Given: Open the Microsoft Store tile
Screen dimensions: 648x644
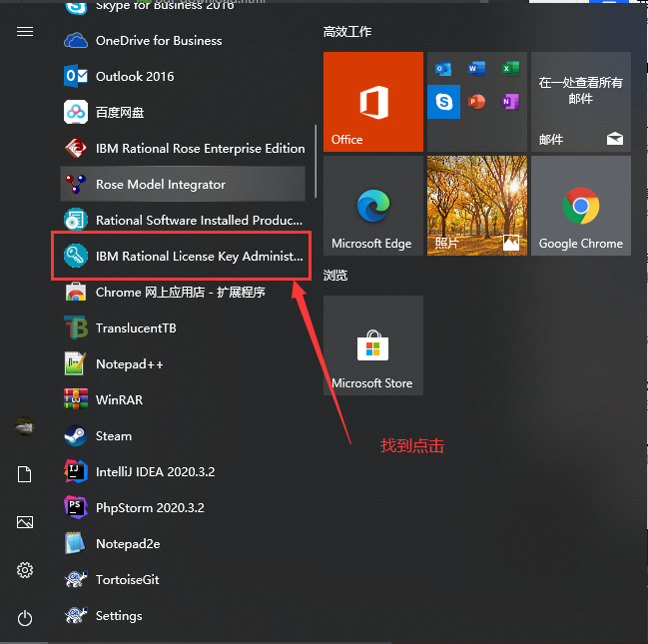Looking at the screenshot, I should coord(373,345).
